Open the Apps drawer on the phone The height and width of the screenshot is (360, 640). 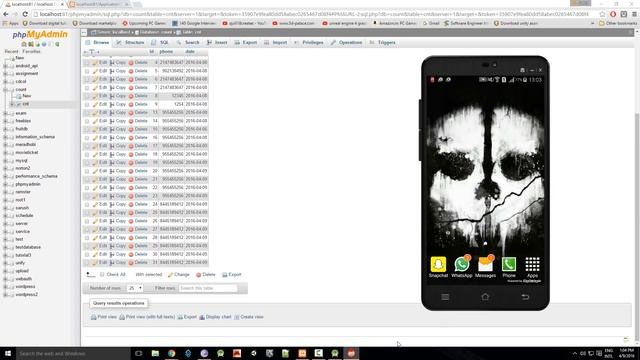click(532, 264)
